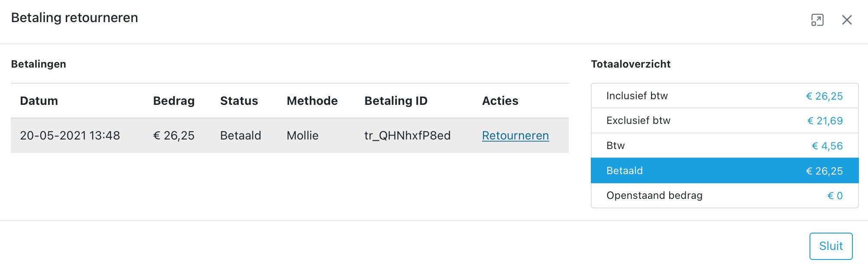Select the Bedrag column header

(174, 101)
